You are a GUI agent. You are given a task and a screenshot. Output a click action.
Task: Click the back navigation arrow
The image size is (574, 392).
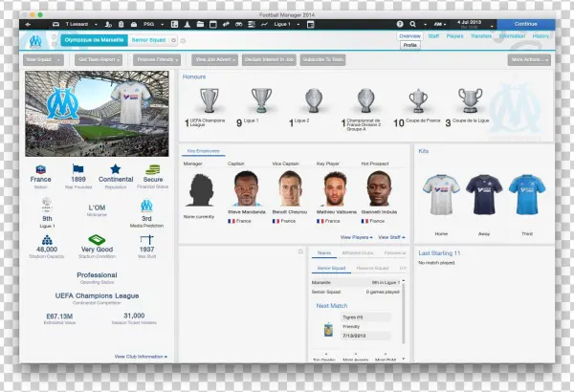[x=25, y=23]
